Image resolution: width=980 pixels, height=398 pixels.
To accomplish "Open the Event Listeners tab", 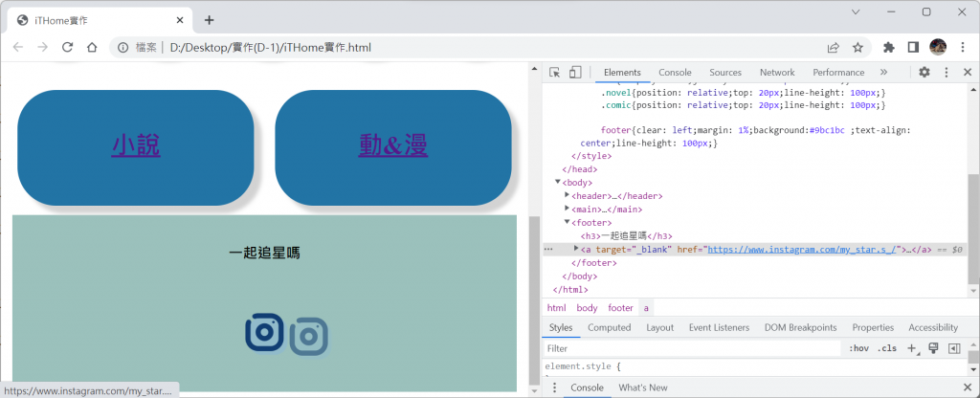I will 719,327.
